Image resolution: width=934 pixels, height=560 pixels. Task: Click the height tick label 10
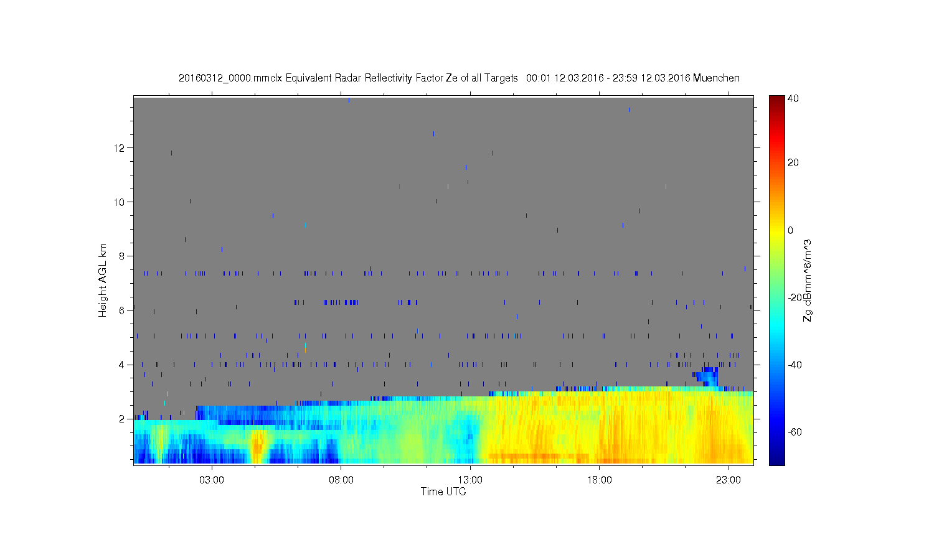pos(120,202)
